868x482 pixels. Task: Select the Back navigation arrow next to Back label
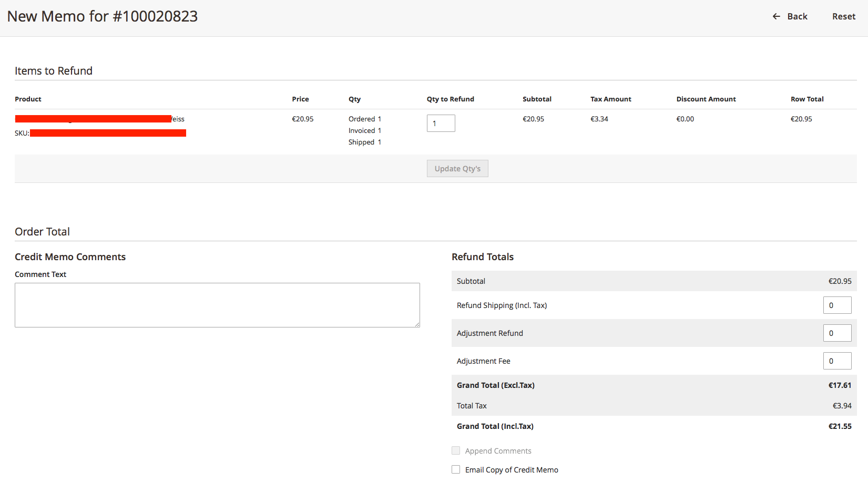[777, 16]
